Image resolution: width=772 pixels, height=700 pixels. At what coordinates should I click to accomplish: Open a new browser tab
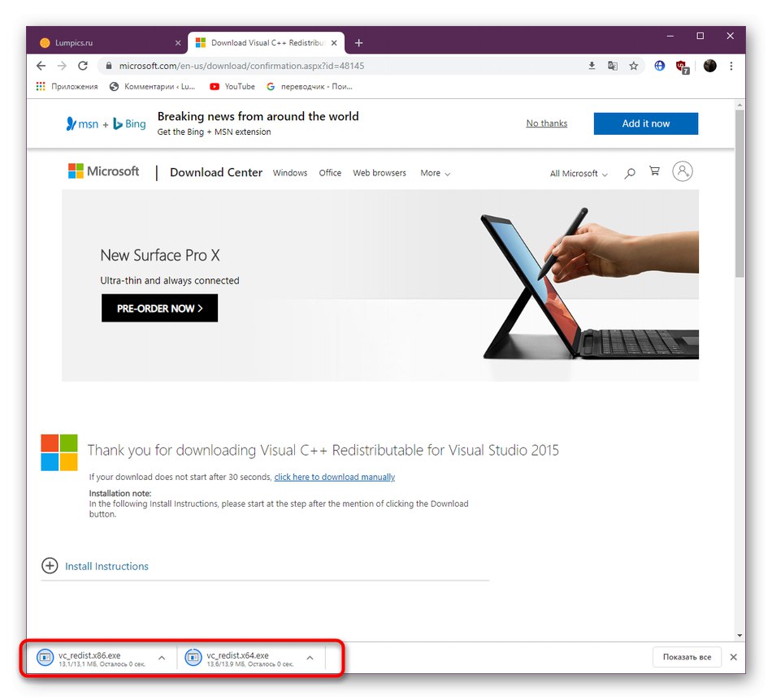[x=359, y=43]
